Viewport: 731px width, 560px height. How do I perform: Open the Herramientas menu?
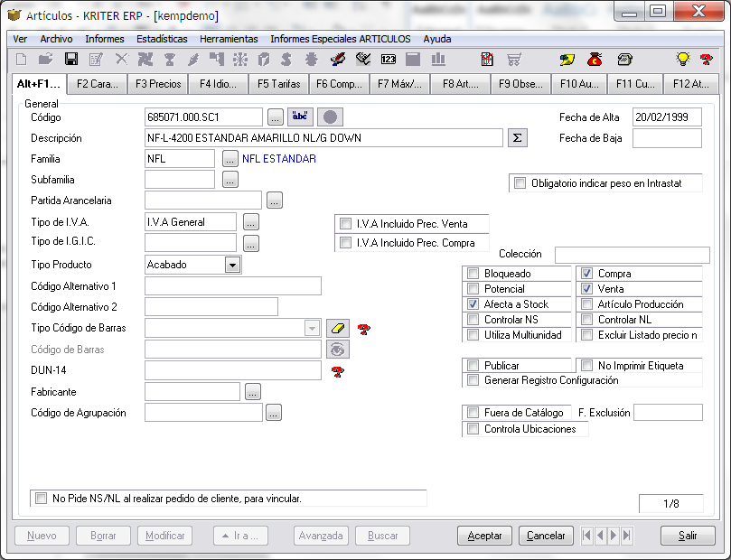pos(229,39)
